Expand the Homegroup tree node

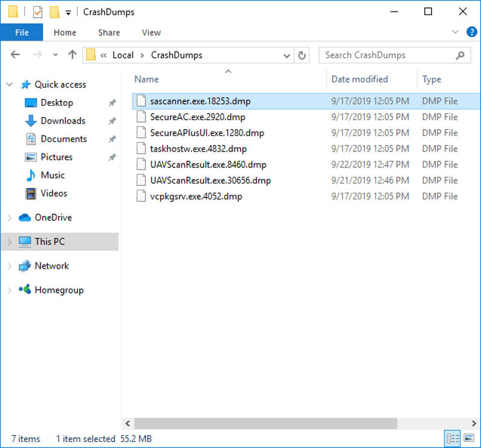click(x=10, y=290)
